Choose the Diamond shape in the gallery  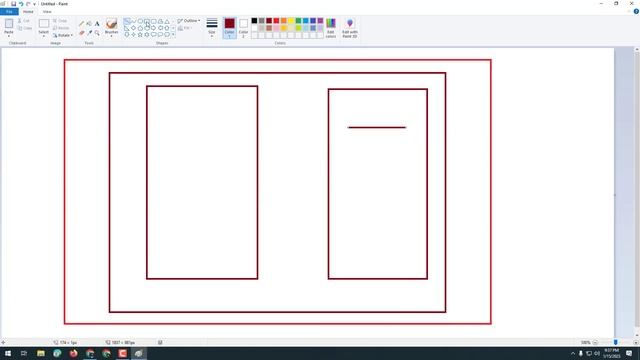pos(133,28)
